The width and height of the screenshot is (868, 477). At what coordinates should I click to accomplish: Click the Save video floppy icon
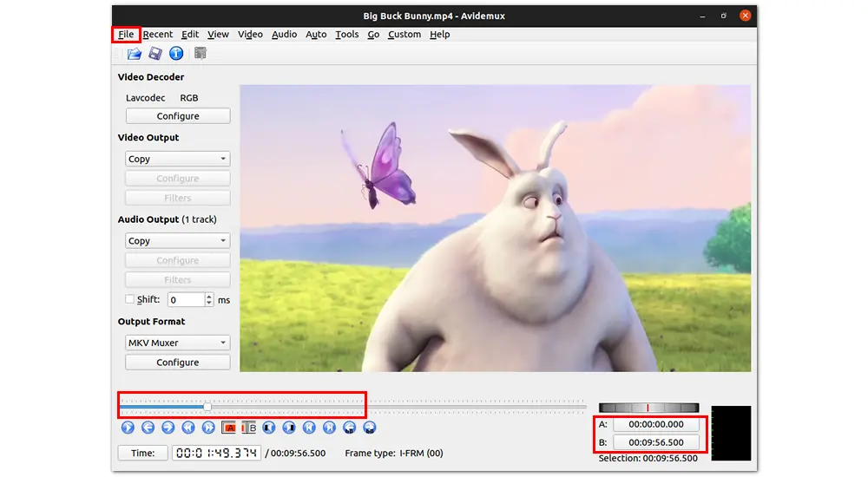click(x=155, y=54)
